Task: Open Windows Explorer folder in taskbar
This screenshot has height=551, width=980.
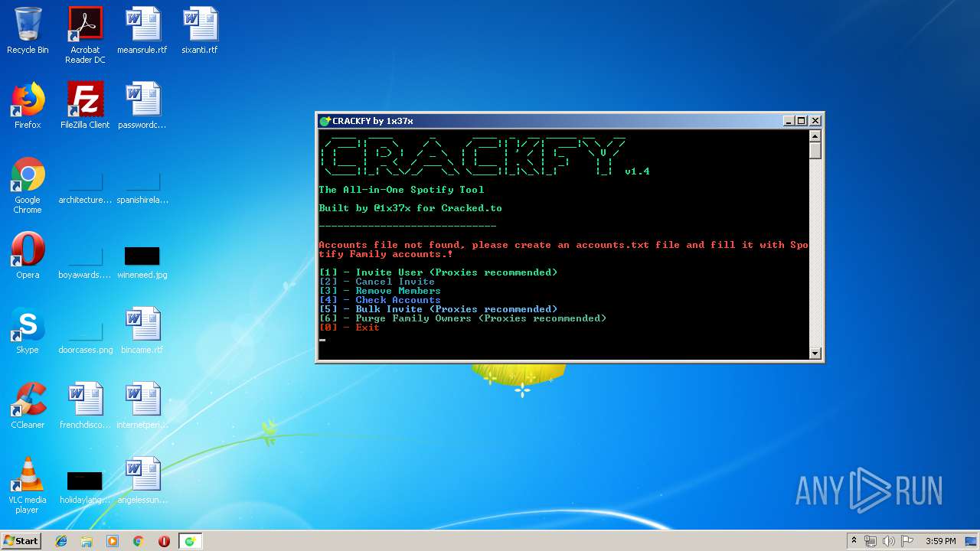Action: 87,541
